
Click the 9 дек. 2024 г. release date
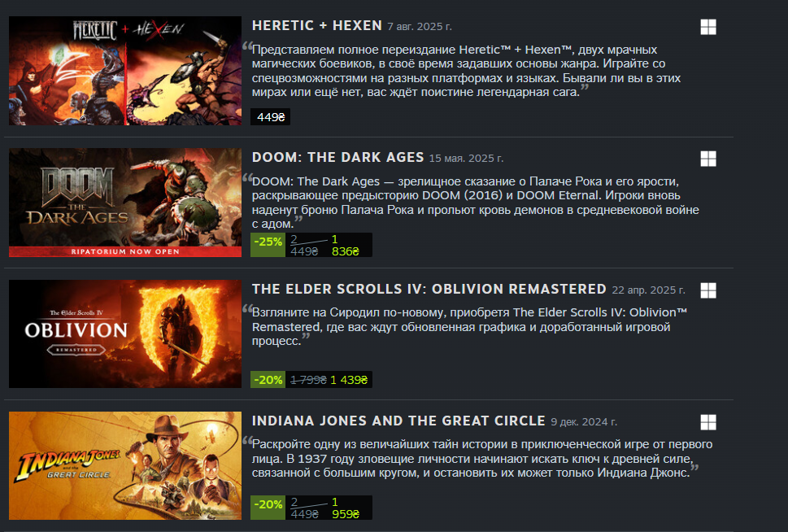583,422
